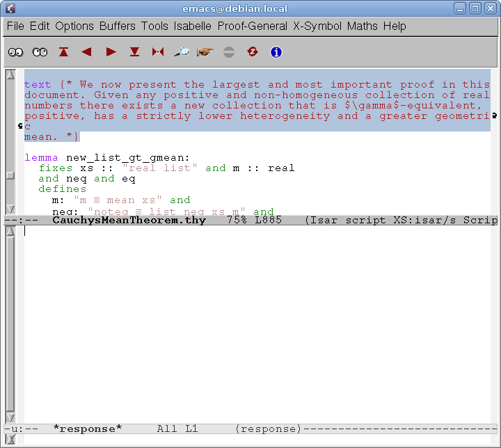Expand the Buffers menu
The image size is (501, 448).
118,26
